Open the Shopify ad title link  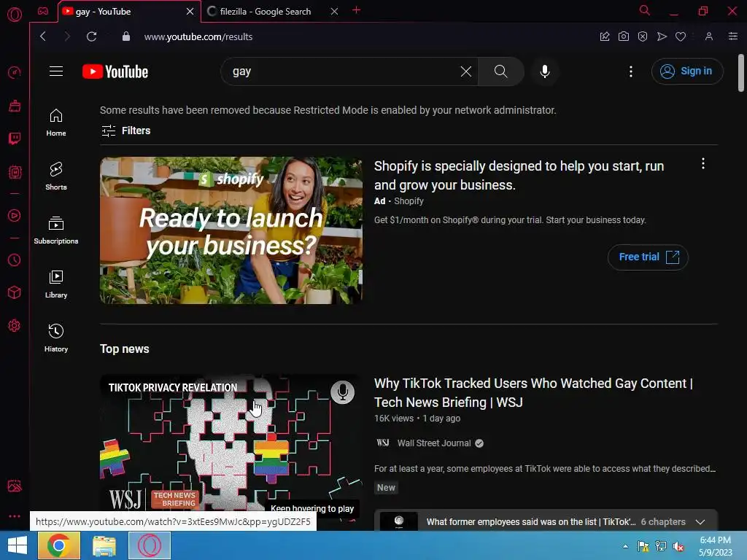(519, 175)
